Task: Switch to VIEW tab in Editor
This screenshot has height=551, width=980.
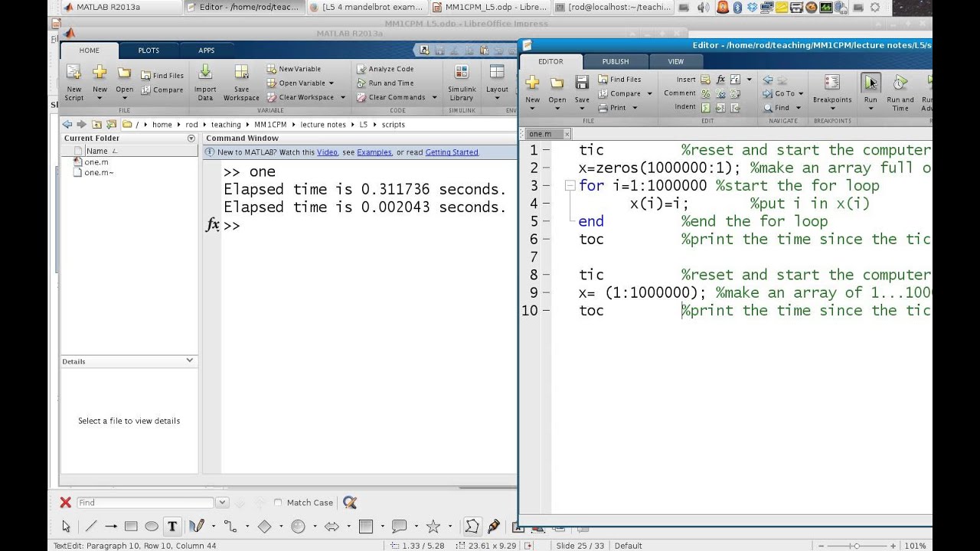Action: pyautogui.click(x=675, y=61)
